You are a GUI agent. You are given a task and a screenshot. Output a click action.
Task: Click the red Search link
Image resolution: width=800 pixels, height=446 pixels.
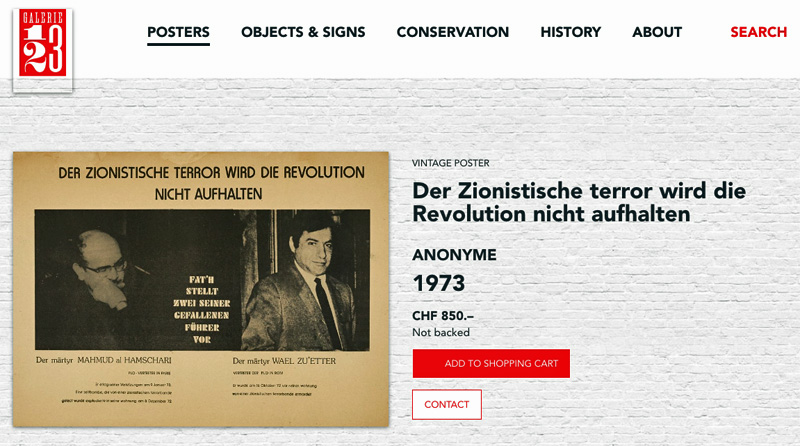pyautogui.click(x=758, y=32)
